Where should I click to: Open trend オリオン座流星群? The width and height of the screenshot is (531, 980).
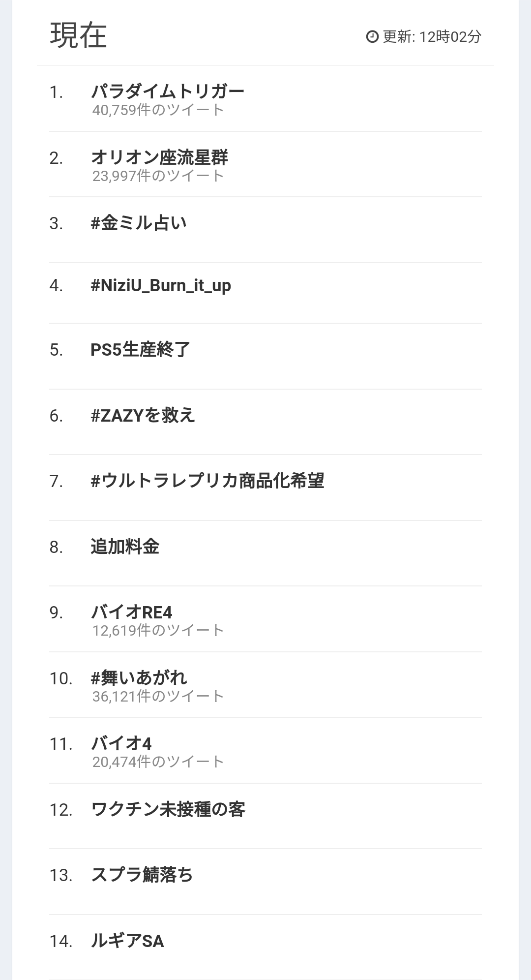(160, 157)
